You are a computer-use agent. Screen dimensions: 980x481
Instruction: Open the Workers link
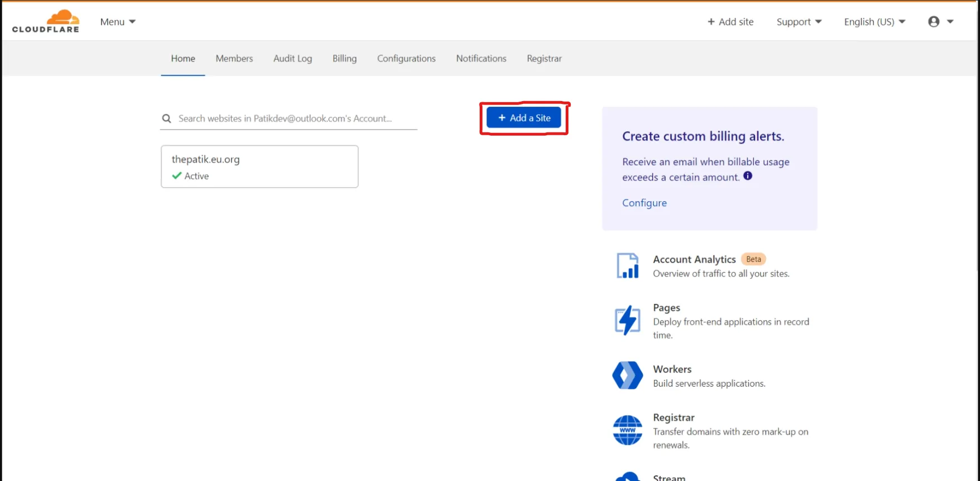(672, 369)
